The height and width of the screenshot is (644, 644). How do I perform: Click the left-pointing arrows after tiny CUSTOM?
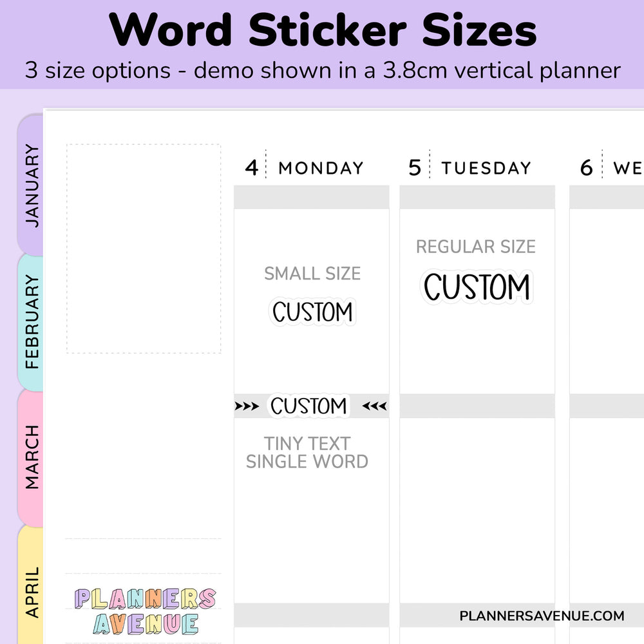point(374,406)
